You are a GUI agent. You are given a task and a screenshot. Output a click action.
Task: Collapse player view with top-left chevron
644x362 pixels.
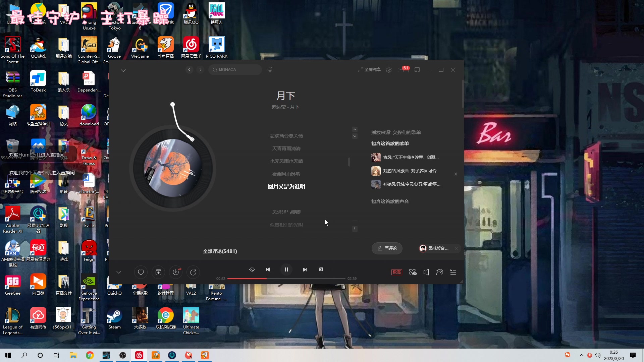coord(123,70)
